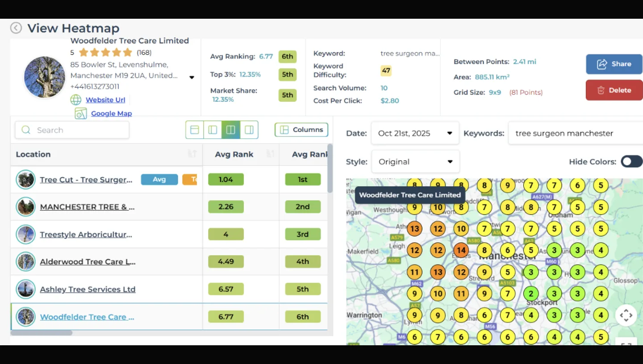Open the Date dropdown showing Oct 21st, 2025
643x364 pixels.
coord(415,133)
